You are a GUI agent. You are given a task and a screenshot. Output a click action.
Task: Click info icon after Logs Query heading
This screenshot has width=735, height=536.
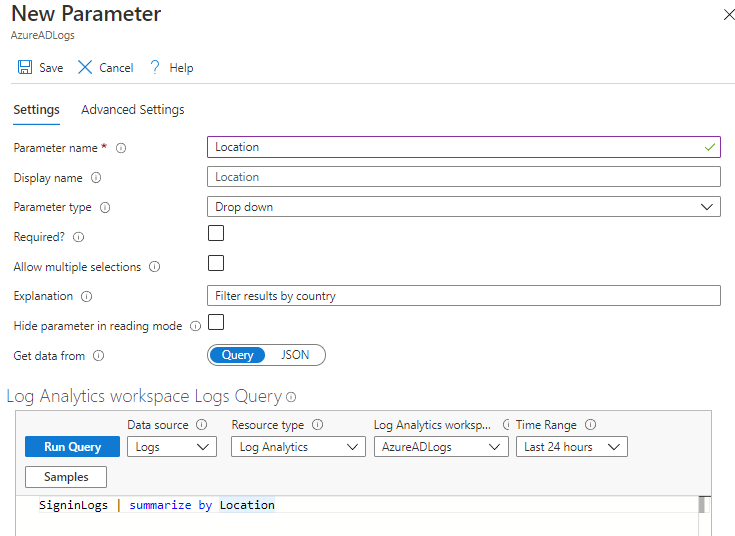click(291, 397)
